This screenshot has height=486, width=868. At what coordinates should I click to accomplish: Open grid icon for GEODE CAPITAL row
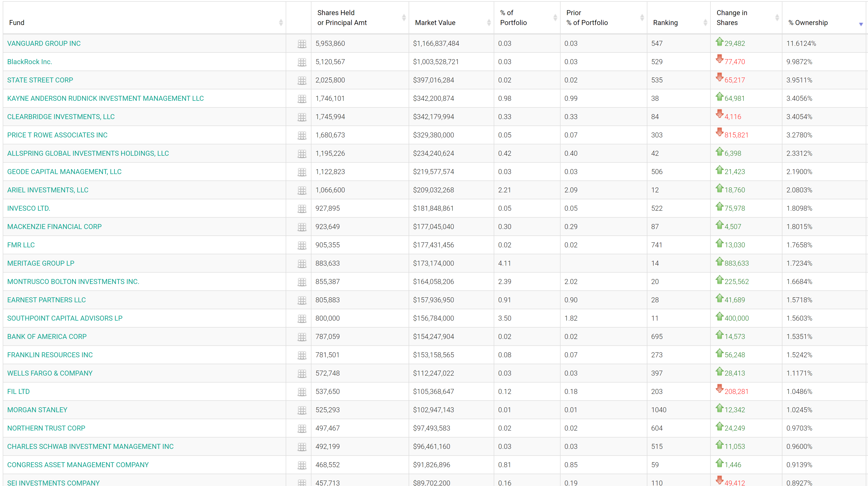(302, 172)
